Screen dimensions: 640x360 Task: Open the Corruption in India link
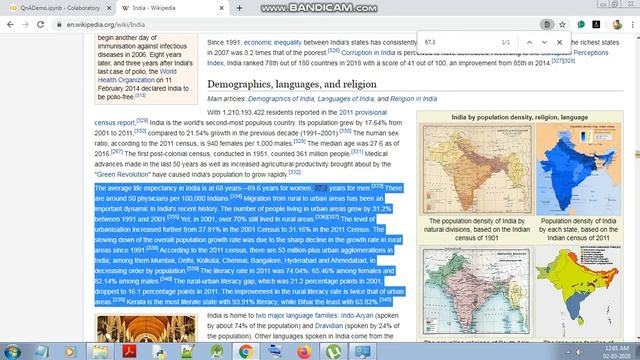click(x=368, y=53)
